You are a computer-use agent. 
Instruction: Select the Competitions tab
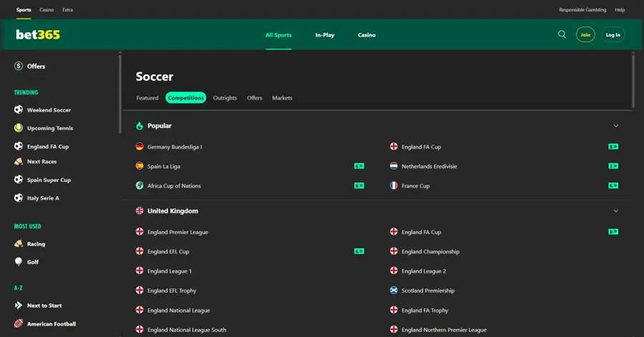click(185, 98)
